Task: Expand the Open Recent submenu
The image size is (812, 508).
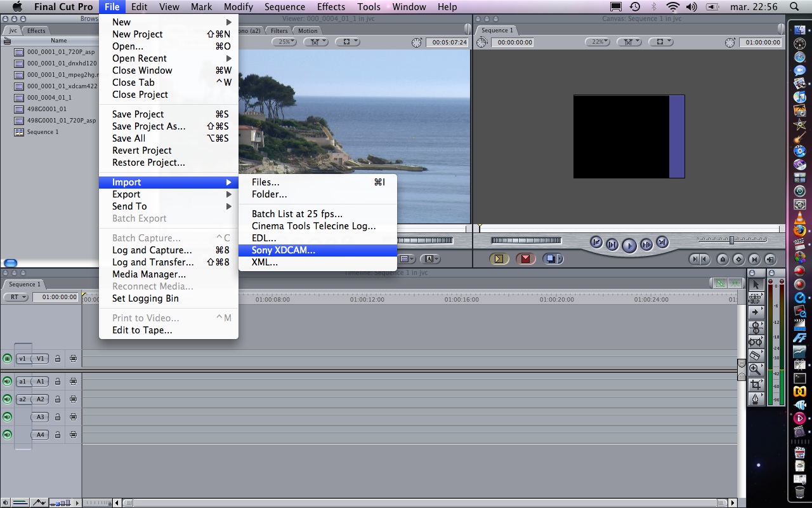Action: coord(169,58)
